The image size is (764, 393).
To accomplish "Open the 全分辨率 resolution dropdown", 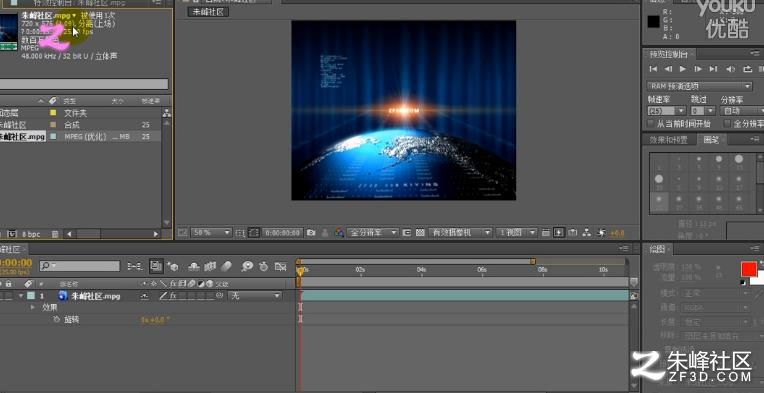I will pos(373,233).
